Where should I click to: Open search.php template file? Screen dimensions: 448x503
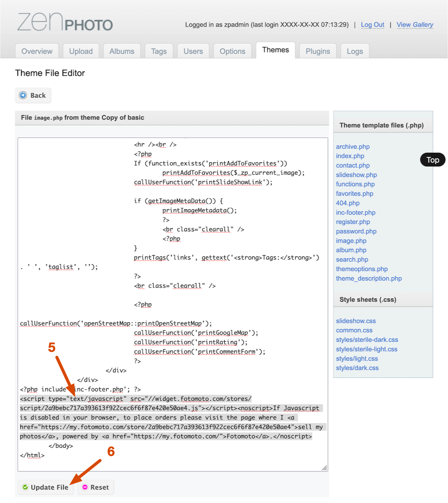click(x=352, y=259)
